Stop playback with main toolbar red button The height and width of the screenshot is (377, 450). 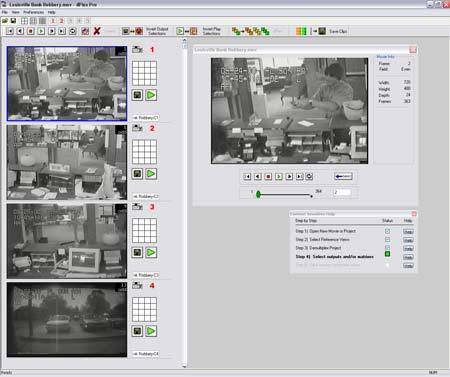(x=31, y=31)
